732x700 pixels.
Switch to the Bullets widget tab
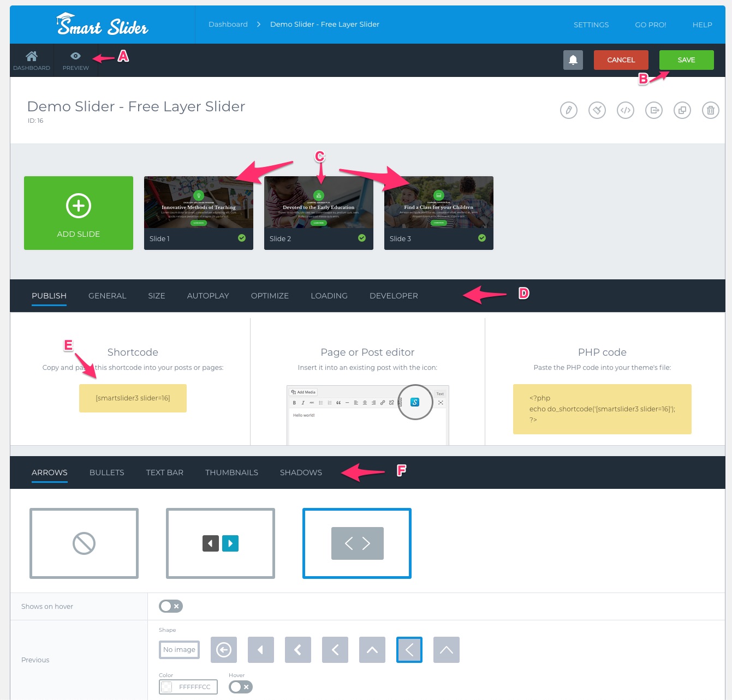[107, 472]
